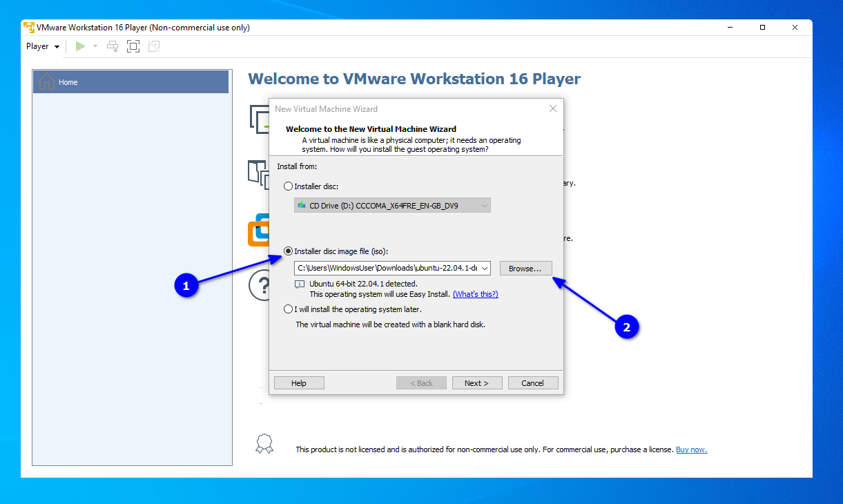
Task: Click into the ISO image path field
Action: [387, 268]
